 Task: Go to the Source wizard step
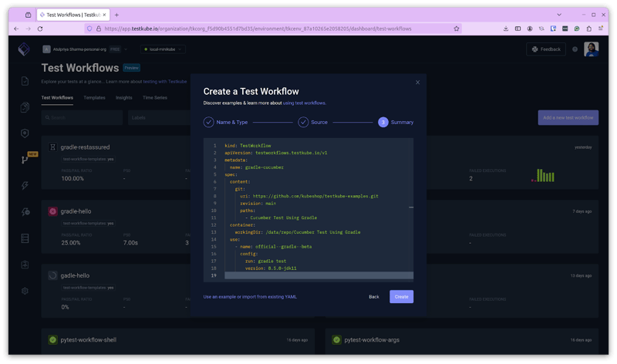313,122
